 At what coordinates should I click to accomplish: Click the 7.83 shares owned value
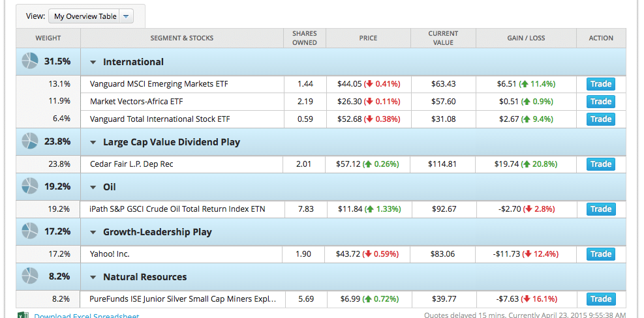[305, 209]
